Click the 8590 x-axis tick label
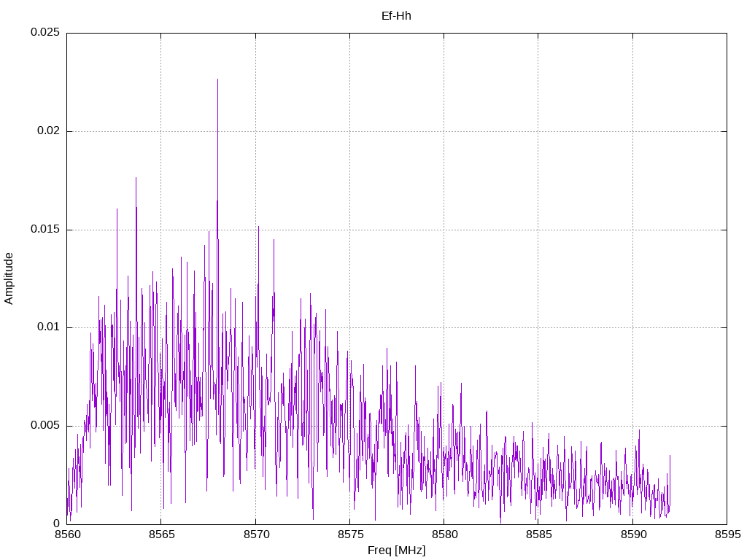Screen dimensions: 747x560 click(x=633, y=534)
